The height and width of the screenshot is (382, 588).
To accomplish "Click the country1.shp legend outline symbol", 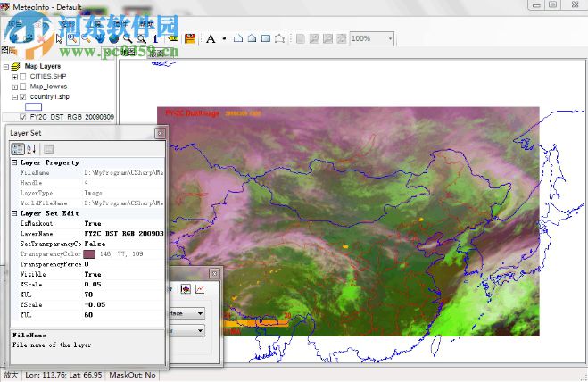I will [x=33, y=107].
